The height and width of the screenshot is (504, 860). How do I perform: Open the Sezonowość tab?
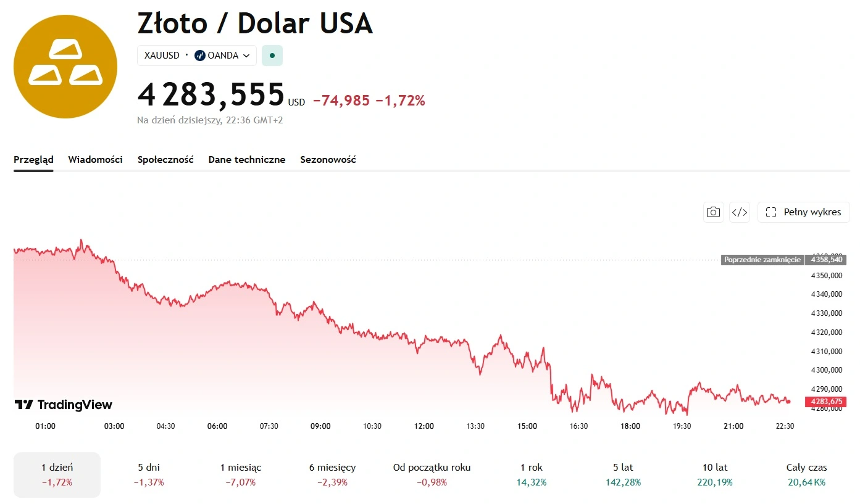[328, 159]
